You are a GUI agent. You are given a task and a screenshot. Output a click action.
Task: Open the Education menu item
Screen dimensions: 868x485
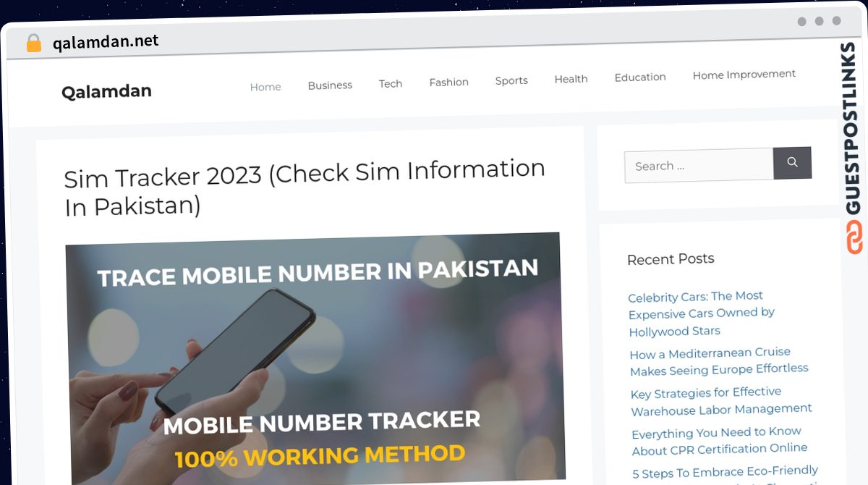pos(640,77)
